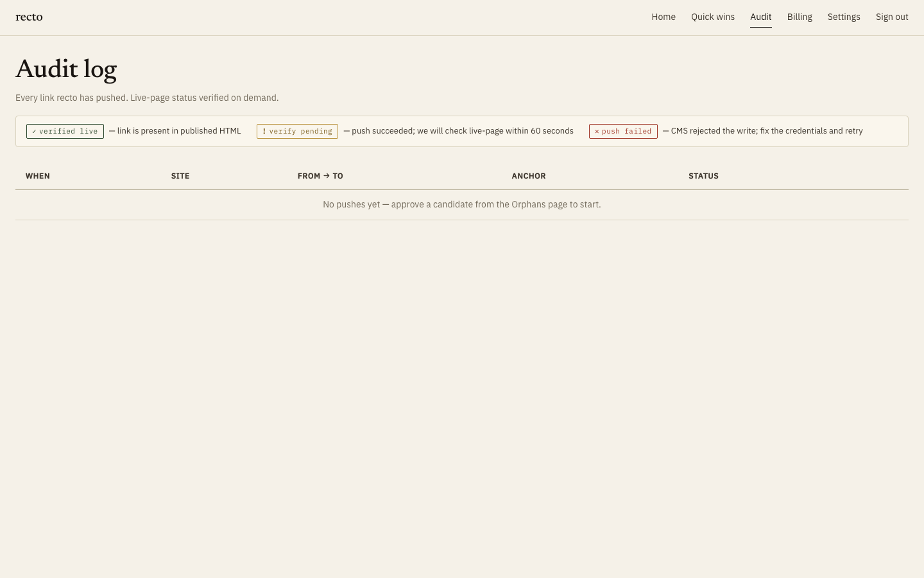
Task: Click the 'verified live' status badge
Action: [65, 131]
